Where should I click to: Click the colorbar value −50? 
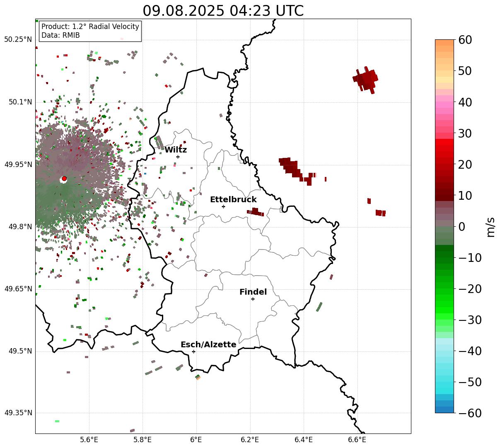click(x=470, y=382)
